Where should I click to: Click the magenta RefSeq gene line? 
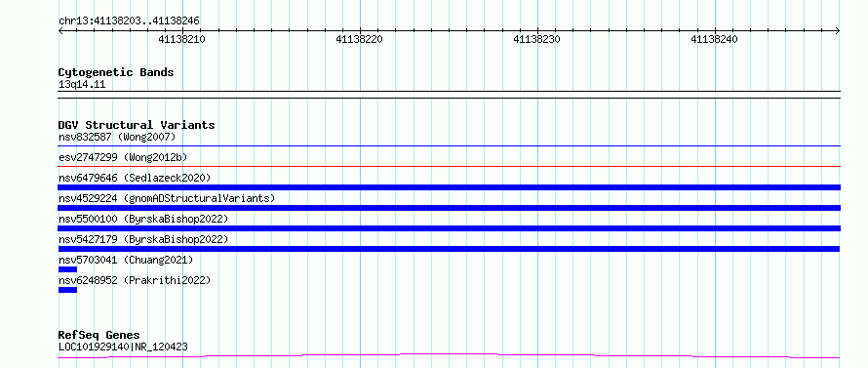[x=449, y=355]
